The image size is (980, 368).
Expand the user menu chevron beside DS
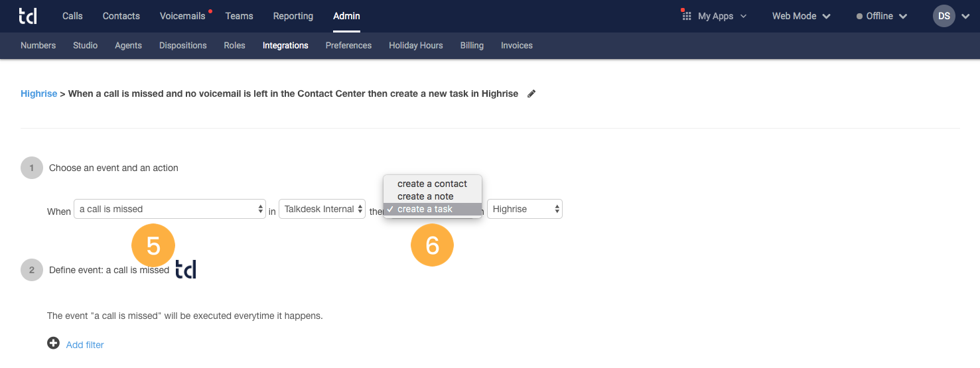point(965,17)
